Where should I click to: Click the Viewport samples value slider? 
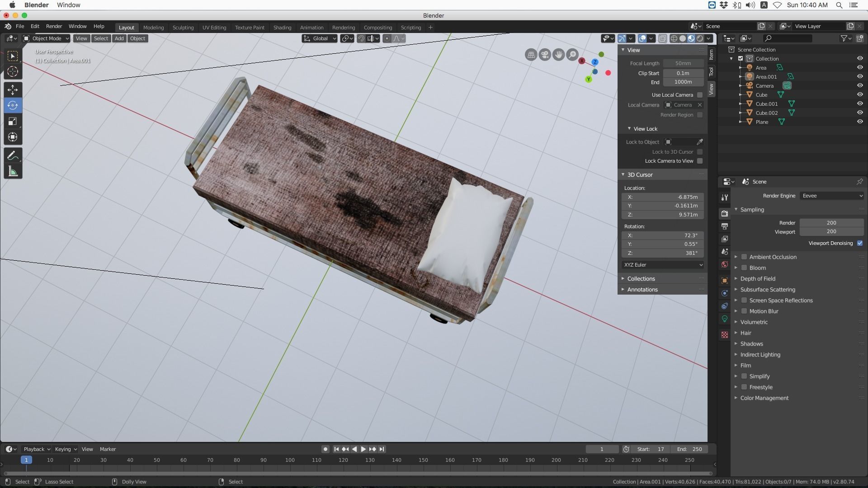click(831, 231)
